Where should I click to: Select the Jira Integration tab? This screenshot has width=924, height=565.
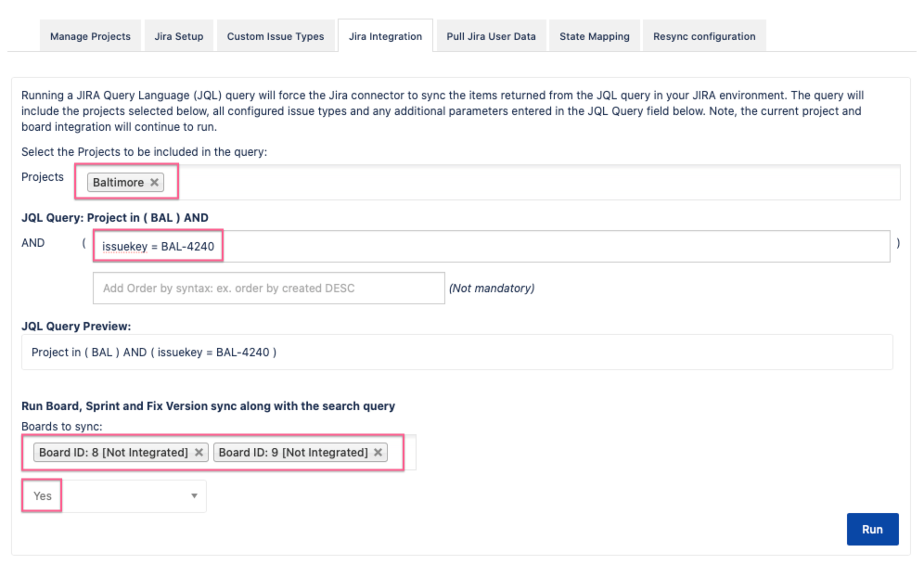click(x=385, y=36)
